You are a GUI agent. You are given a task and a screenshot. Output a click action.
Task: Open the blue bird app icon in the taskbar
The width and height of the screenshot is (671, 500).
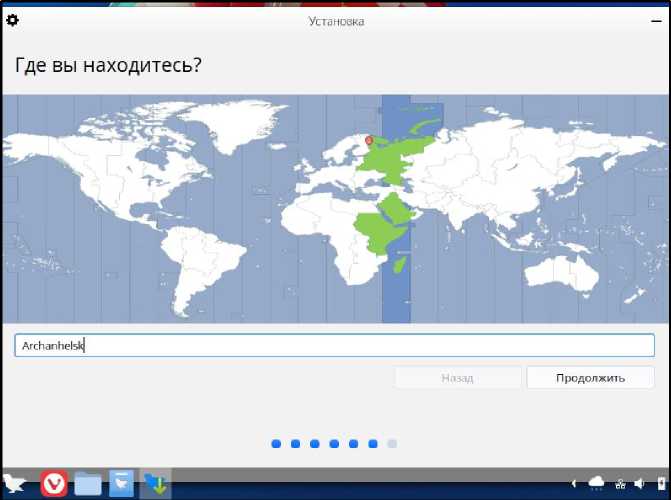[121, 484]
